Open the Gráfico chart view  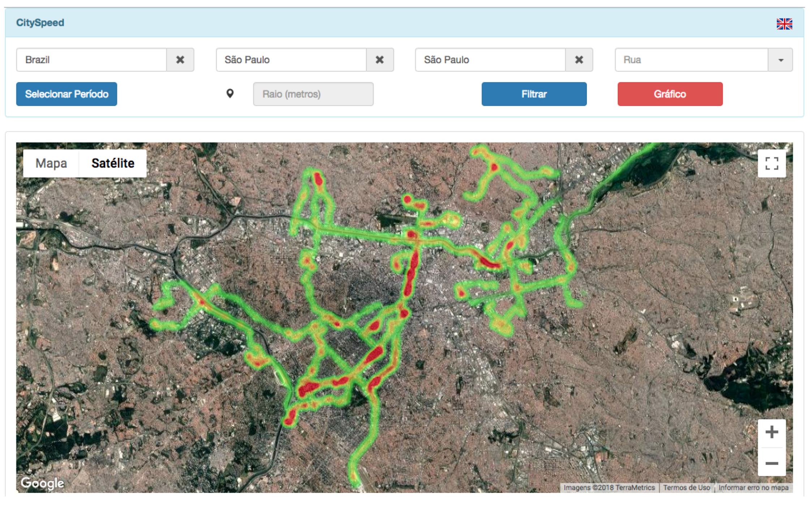tap(670, 94)
